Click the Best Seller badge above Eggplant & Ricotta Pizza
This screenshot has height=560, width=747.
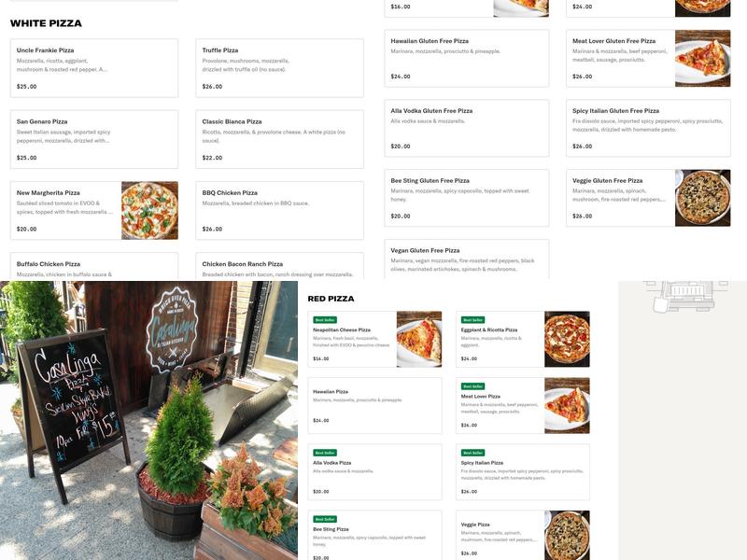(x=473, y=320)
